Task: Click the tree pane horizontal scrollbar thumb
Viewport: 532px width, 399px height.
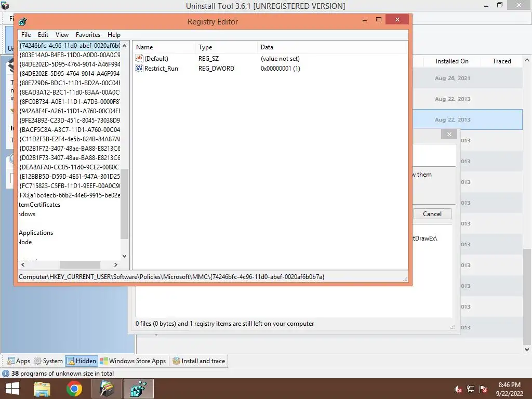Action: point(80,264)
